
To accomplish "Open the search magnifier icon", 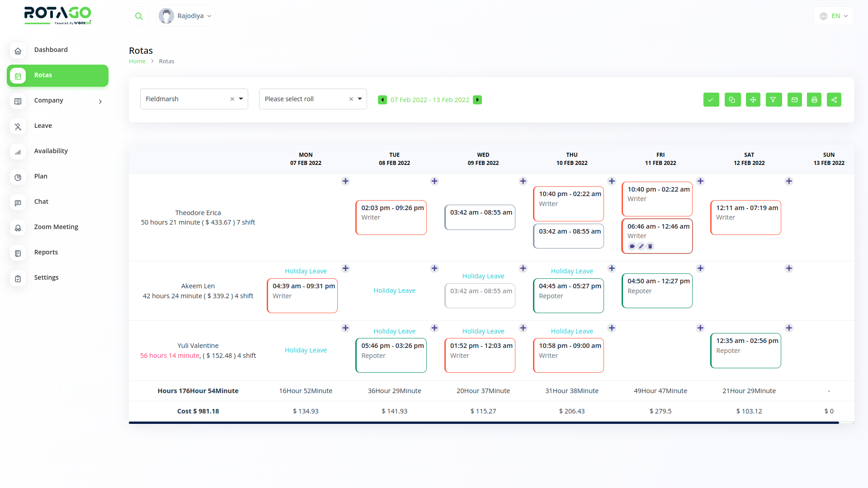I will (139, 16).
